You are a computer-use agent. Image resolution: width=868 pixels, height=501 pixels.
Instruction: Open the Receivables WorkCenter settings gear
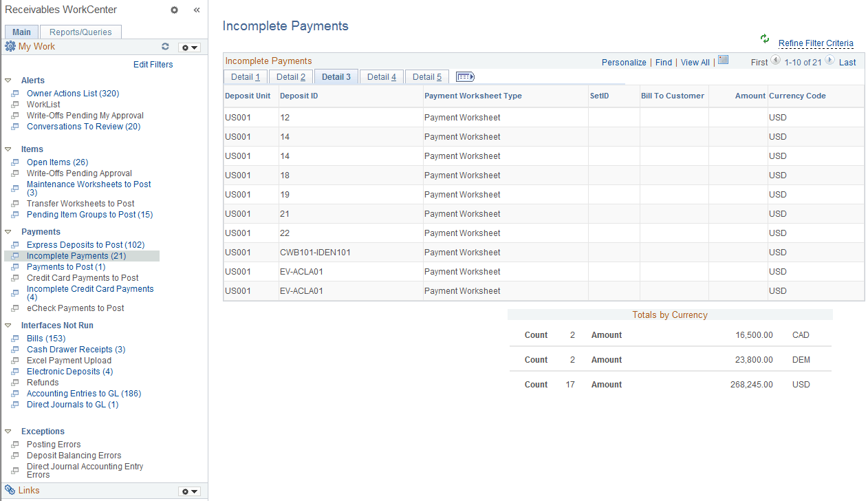click(174, 10)
